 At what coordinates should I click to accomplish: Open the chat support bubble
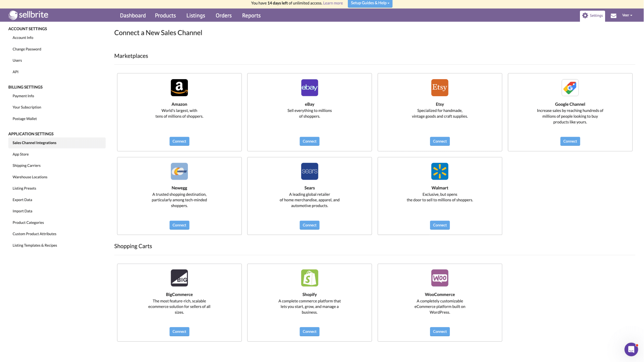pyautogui.click(x=631, y=349)
